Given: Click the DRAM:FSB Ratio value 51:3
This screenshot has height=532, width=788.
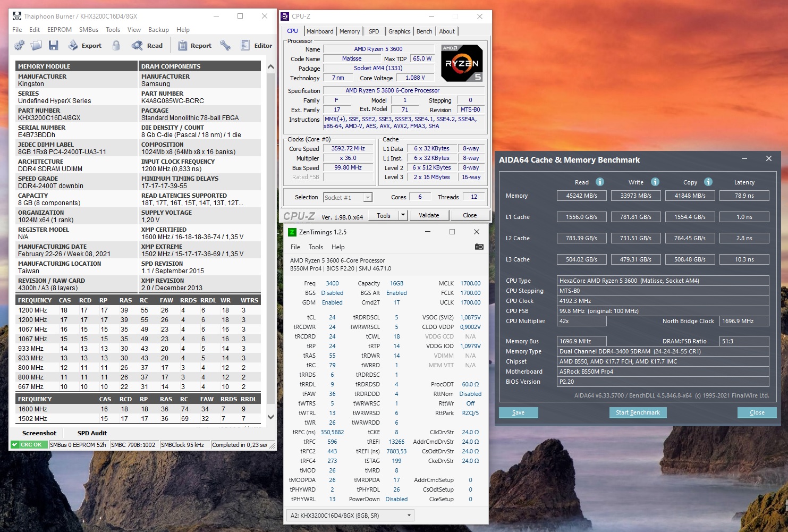Looking at the screenshot, I should [x=744, y=341].
